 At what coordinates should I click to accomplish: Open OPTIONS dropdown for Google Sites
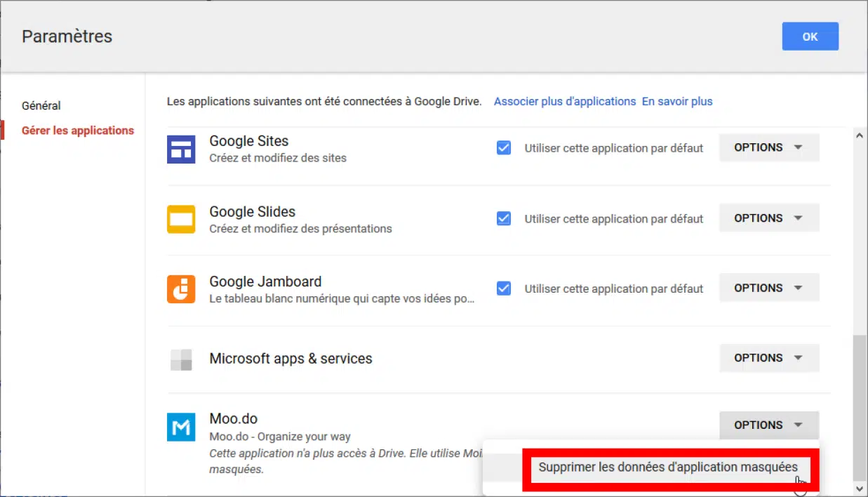point(769,147)
